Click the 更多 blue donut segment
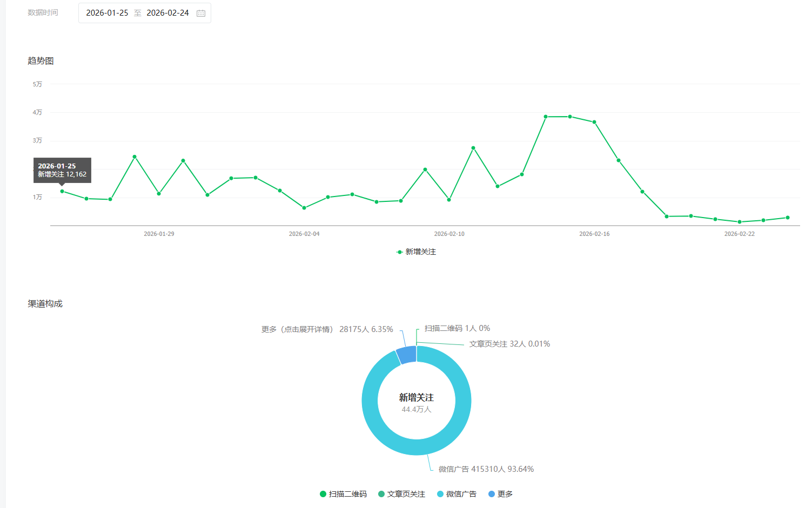Image resolution: width=812 pixels, height=508 pixels. (407, 355)
